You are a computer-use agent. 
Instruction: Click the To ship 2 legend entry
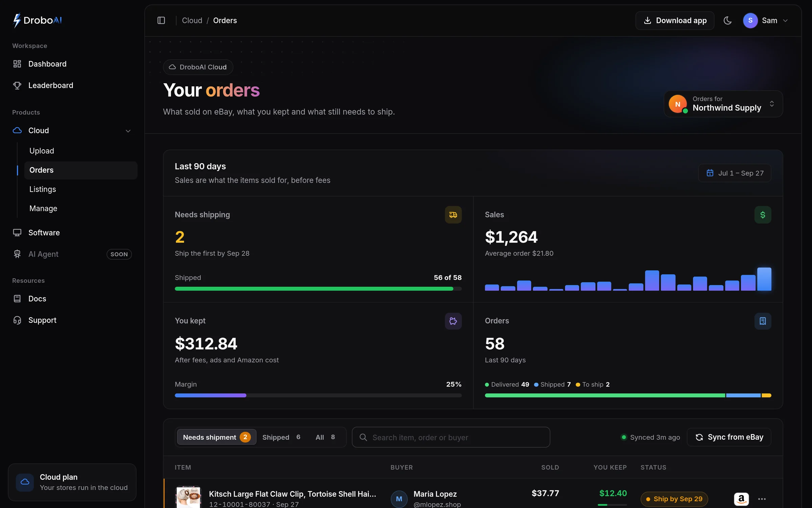[x=592, y=384]
